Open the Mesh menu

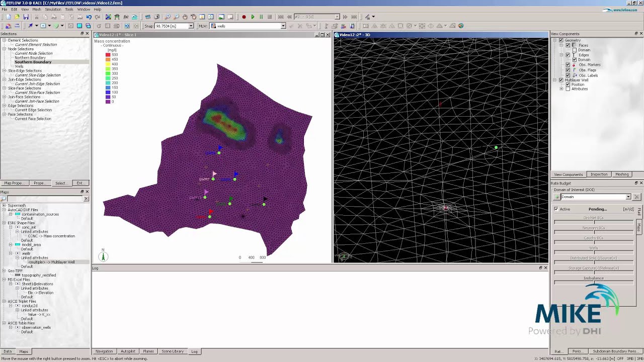point(37,9)
